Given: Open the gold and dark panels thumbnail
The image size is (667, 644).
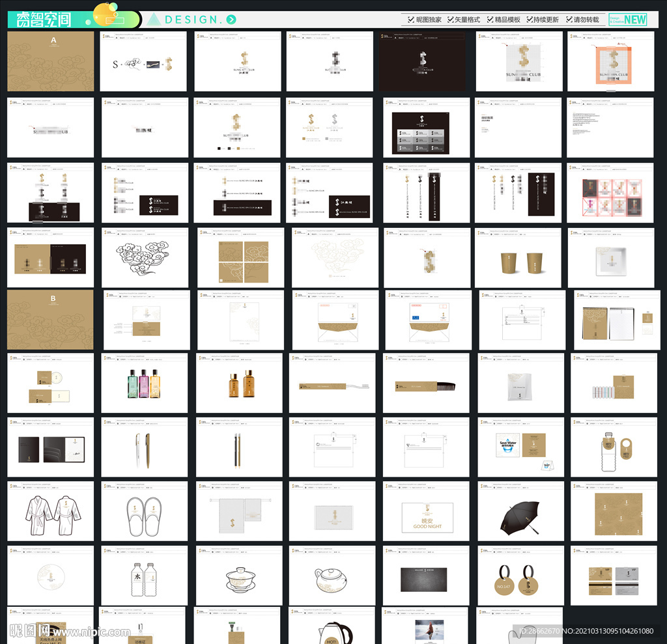Looking at the screenshot, I should point(50,257).
